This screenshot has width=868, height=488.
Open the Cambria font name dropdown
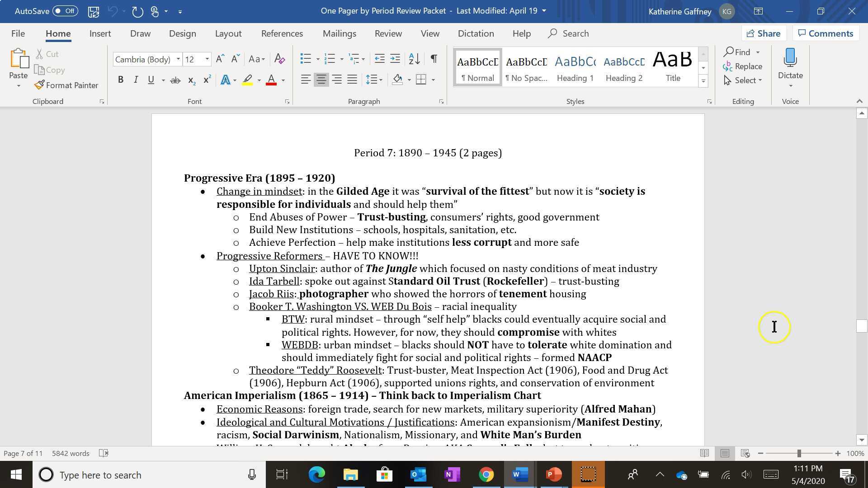pyautogui.click(x=178, y=59)
